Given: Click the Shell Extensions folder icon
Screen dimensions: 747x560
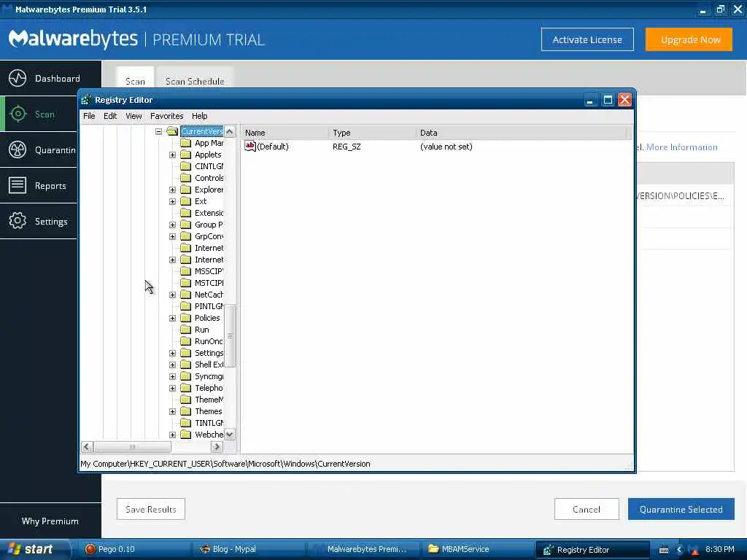Looking at the screenshot, I should (x=186, y=365).
